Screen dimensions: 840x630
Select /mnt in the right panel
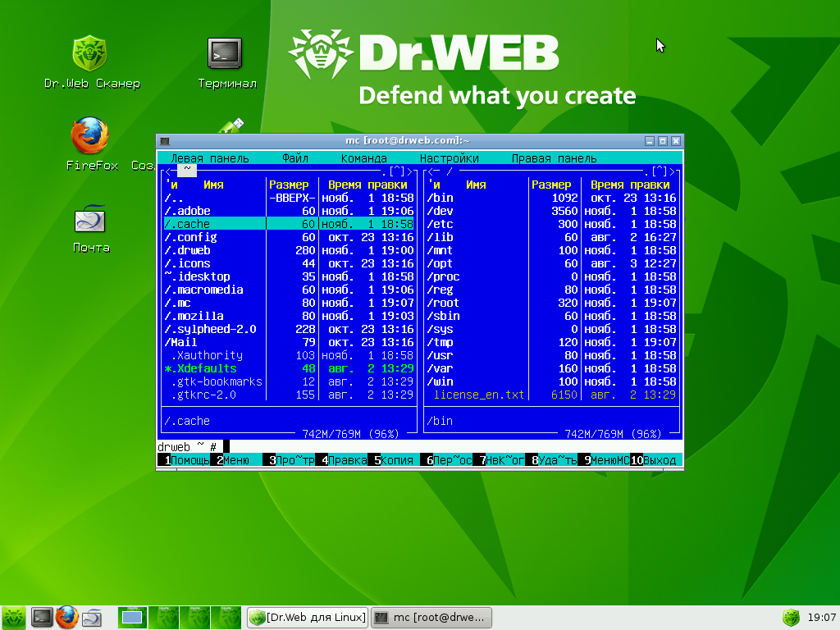click(551, 250)
